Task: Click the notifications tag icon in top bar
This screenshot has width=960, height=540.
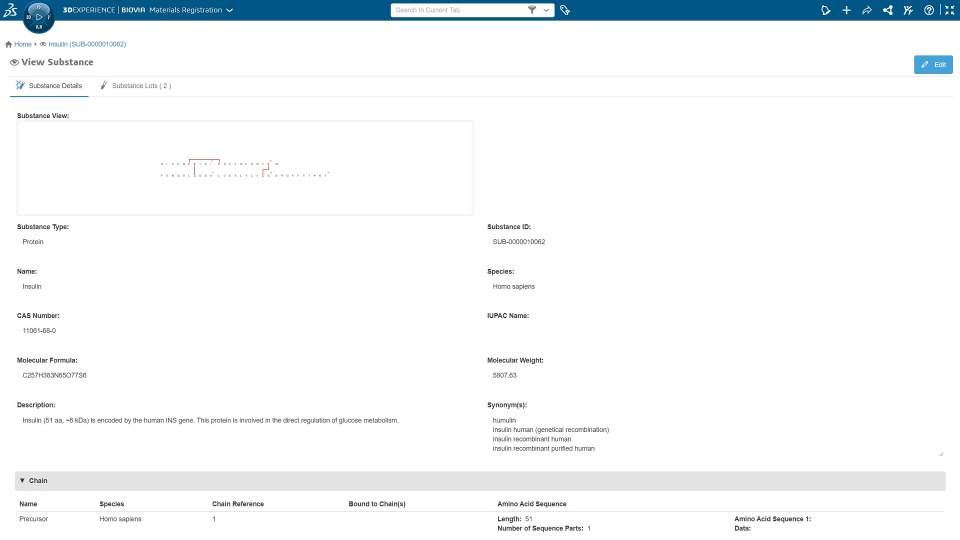Action: [x=826, y=10]
